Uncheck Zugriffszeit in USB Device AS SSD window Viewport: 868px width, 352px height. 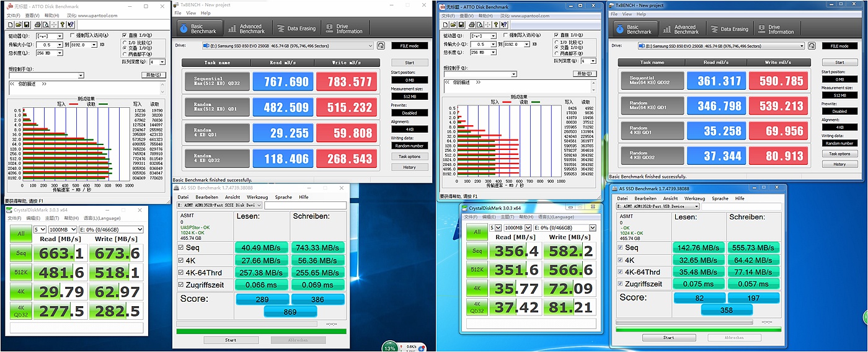(620, 283)
